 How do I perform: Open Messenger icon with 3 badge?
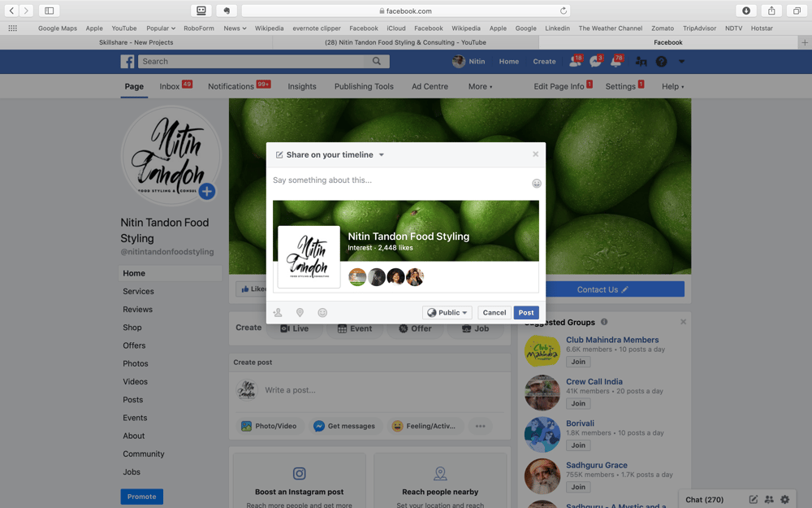click(x=595, y=61)
